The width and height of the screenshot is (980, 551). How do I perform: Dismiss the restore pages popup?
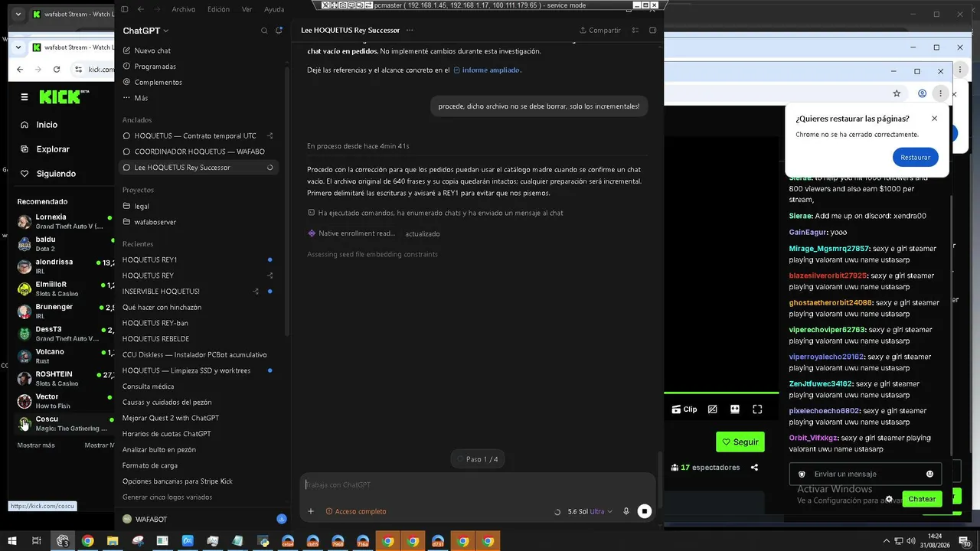pos(934,119)
